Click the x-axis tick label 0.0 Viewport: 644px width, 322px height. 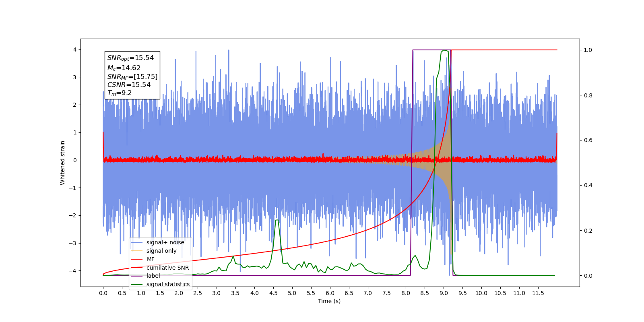tap(103, 293)
